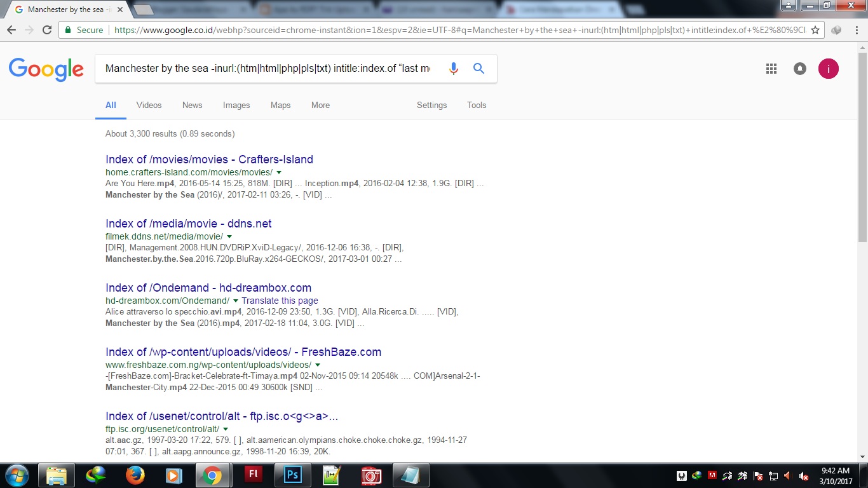Click the Adobe tray icon
Viewport: 868px width, 488px height.
pos(712,475)
